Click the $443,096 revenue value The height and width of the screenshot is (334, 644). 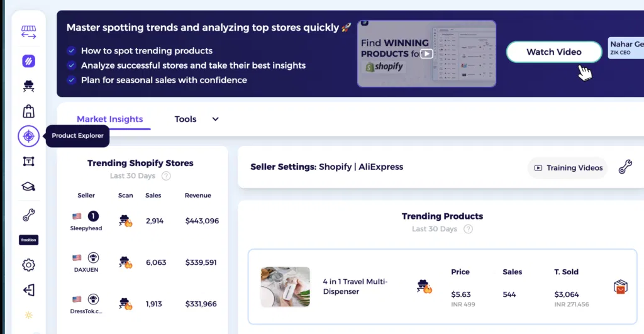click(x=202, y=221)
